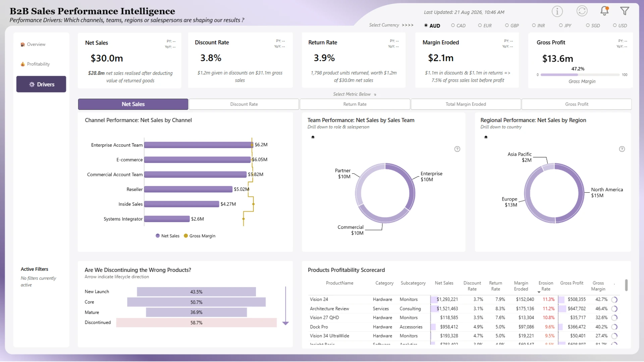Switch to the Return Rate metric tab
Screen dimensions: 644x362
355,104
